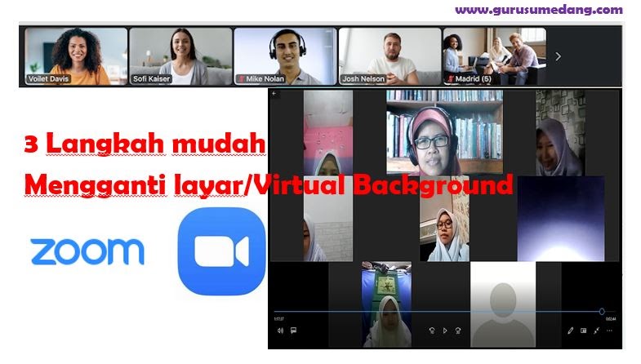Click the remaining time label on the player
This screenshot has height=364, width=641.
(x=611, y=318)
